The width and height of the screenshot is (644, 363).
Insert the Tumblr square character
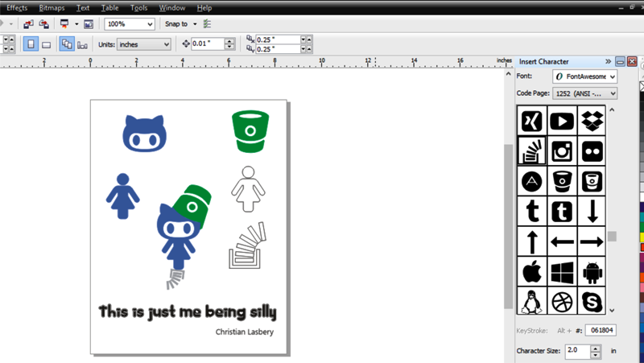click(x=562, y=211)
